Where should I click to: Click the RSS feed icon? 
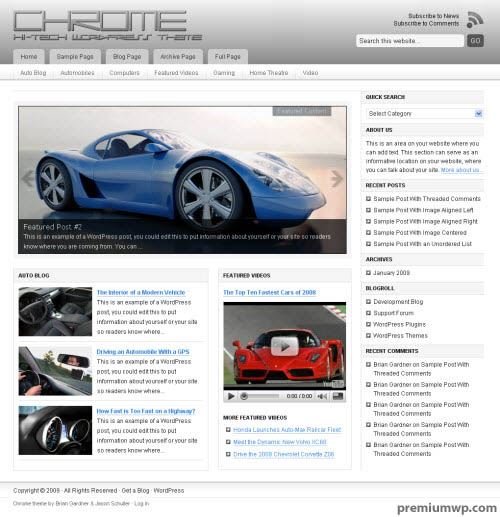475,20
